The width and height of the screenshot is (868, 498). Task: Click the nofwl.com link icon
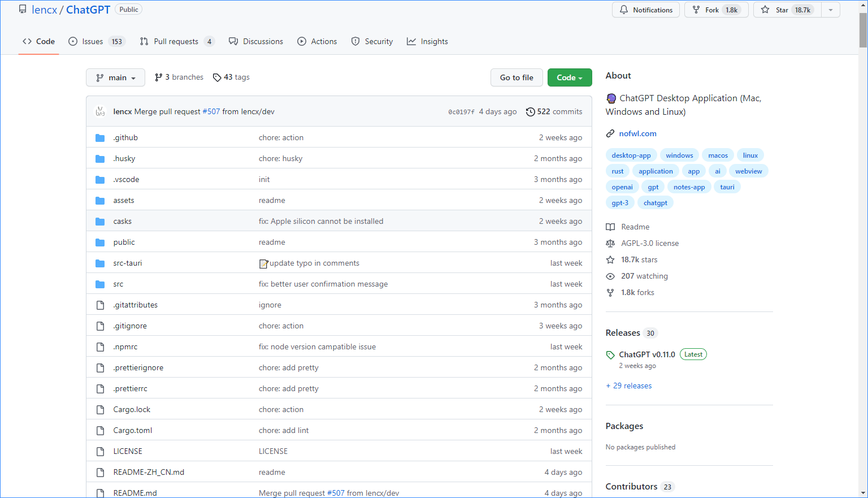[x=610, y=134]
